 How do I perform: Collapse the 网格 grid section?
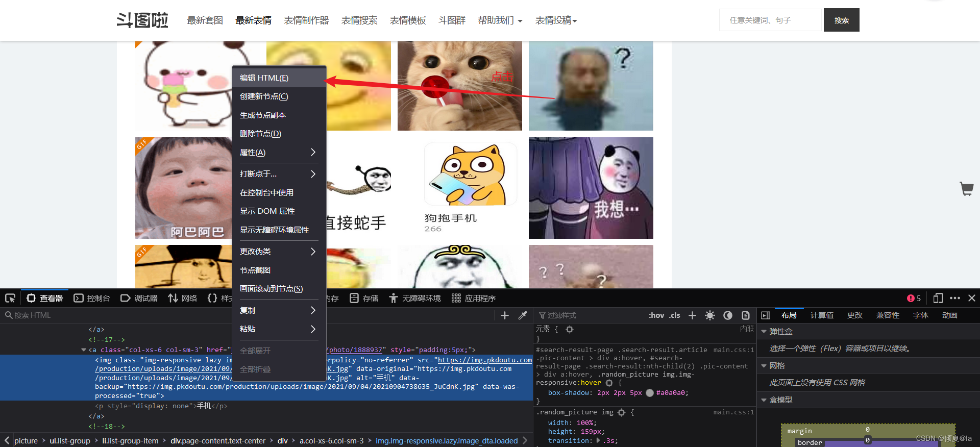tap(764, 366)
